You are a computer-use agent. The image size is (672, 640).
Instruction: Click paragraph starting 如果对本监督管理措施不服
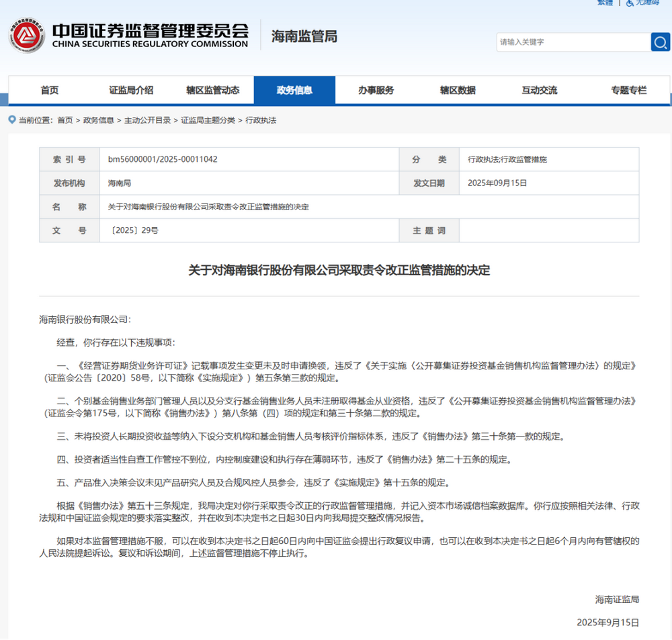[x=339, y=547]
